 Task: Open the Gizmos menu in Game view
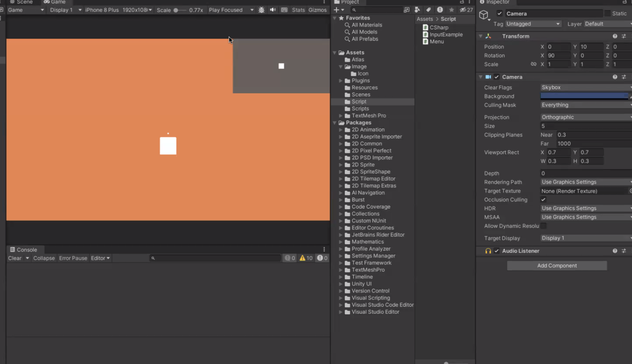318,10
